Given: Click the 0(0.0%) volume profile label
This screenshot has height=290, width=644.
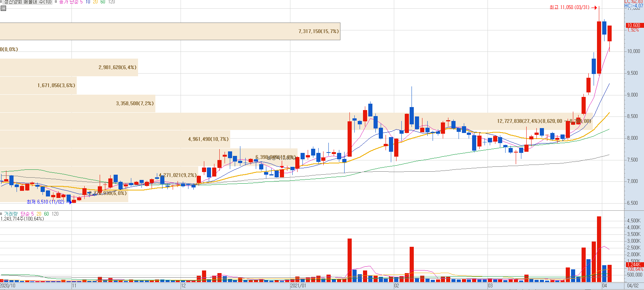Looking at the screenshot, I should click(x=9, y=49).
